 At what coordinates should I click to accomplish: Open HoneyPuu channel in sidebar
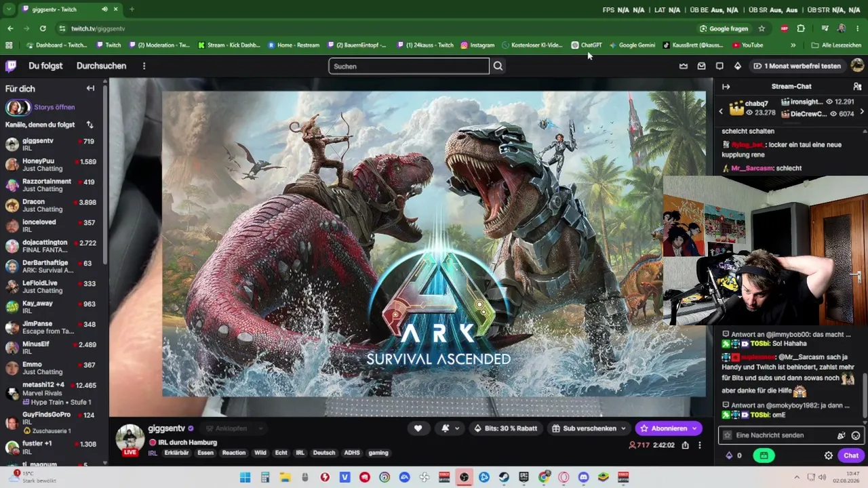point(52,165)
